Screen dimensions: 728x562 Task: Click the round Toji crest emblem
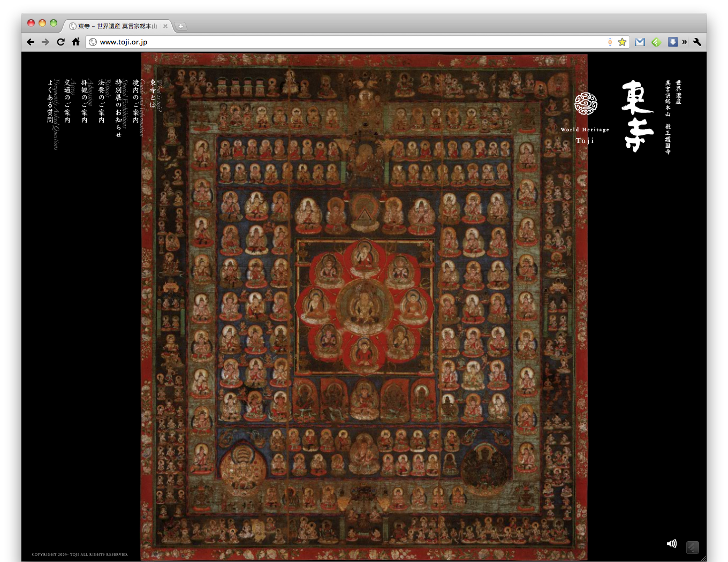pos(586,104)
